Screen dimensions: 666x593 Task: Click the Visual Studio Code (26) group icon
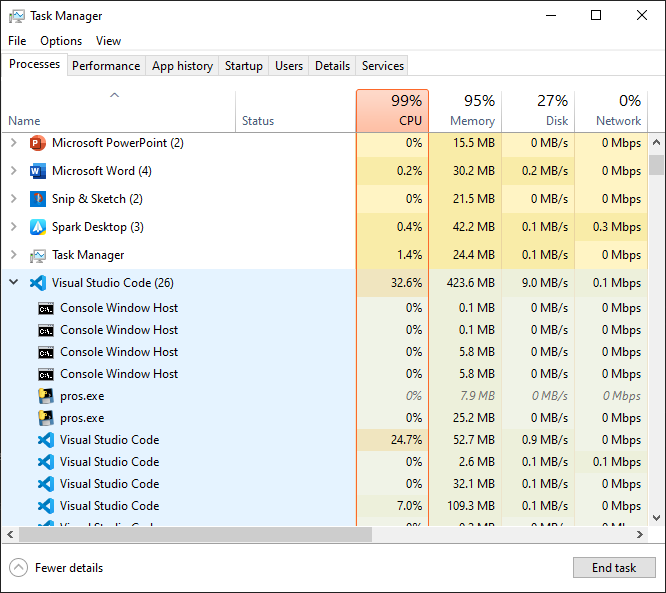[38, 283]
